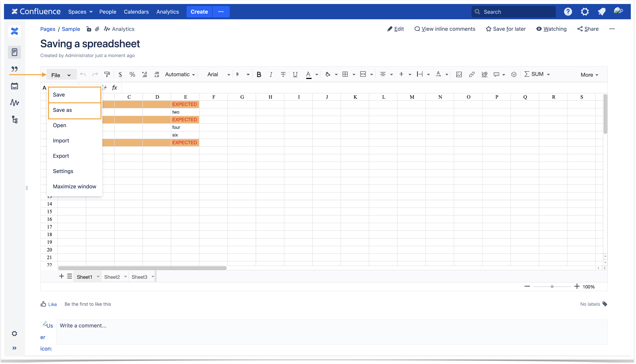Switch to the Sheet2 tab
The height and width of the screenshot is (364, 636).
coord(112,277)
